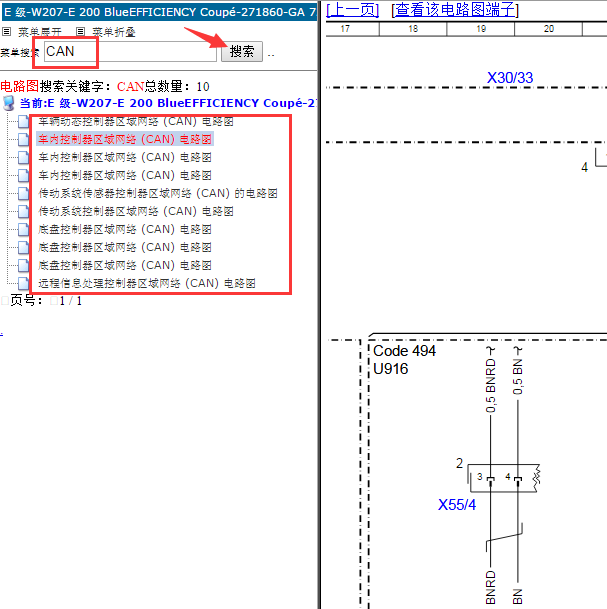
Task: Open 传动系统传感器控制器区域网络 (CAN) 的电路图
Action: coord(158,193)
